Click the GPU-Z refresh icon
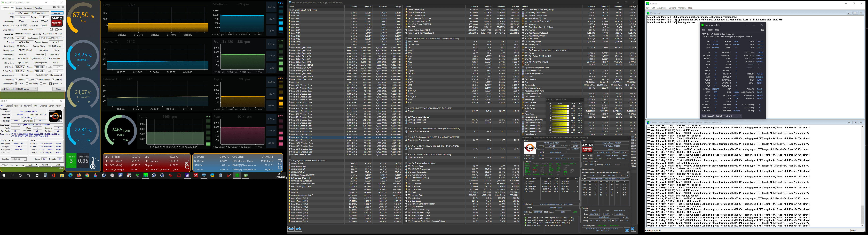Image resolution: width=868 pixels, height=235 pixels. (x=58, y=7)
